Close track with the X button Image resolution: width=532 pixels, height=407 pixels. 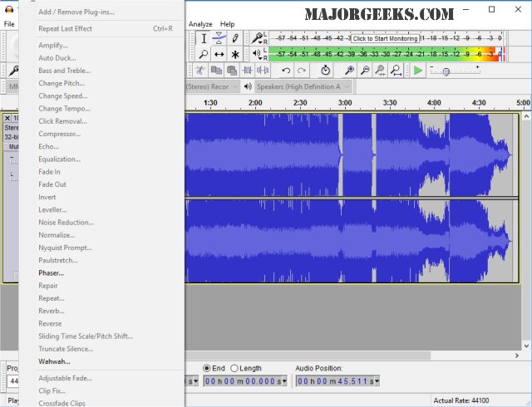click(x=7, y=118)
